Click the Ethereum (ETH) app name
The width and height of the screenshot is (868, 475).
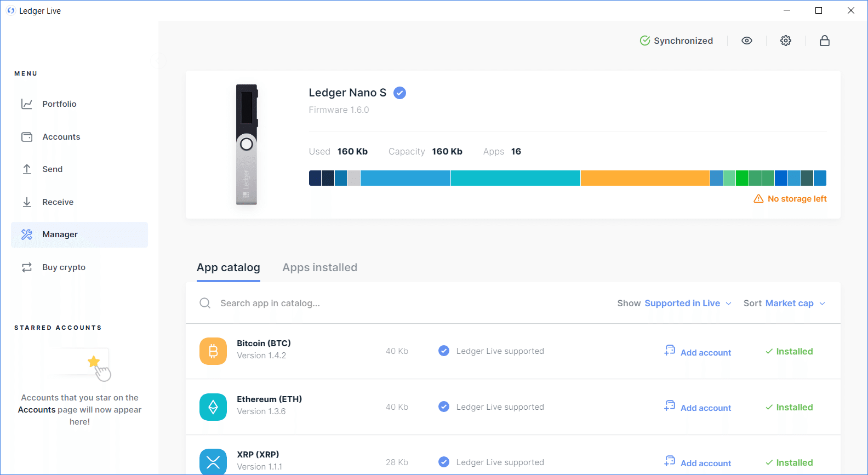point(269,399)
